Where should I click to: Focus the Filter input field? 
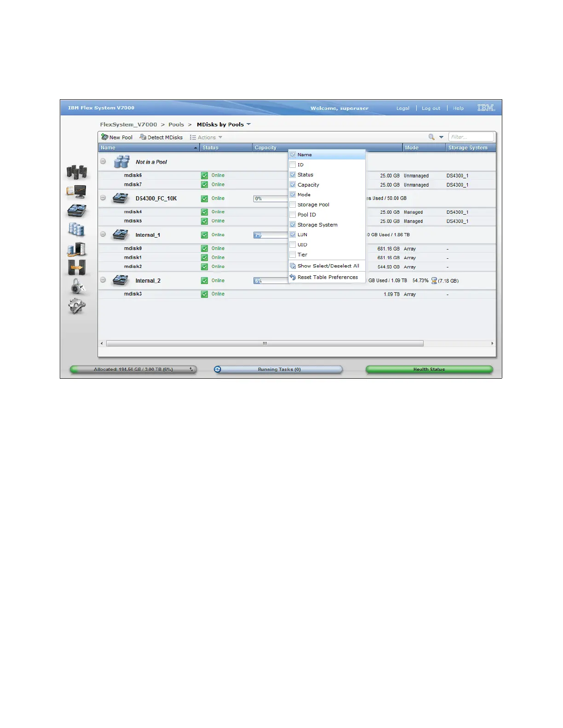pos(471,137)
